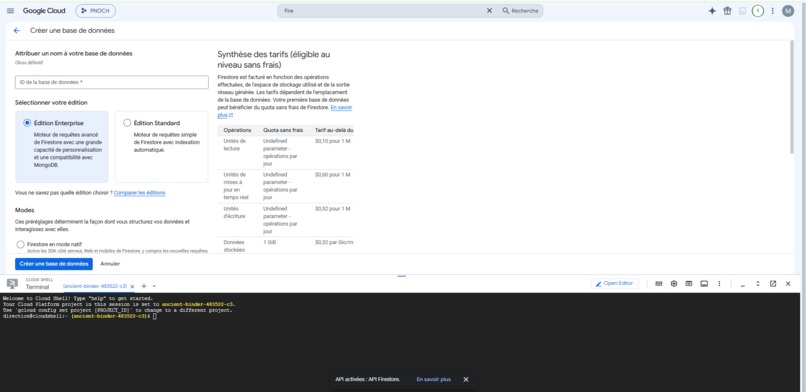The width and height of the screenshot is (806, 392).
Task: Click the Cloud Shell activate icon in header
Action: point(742,11)
